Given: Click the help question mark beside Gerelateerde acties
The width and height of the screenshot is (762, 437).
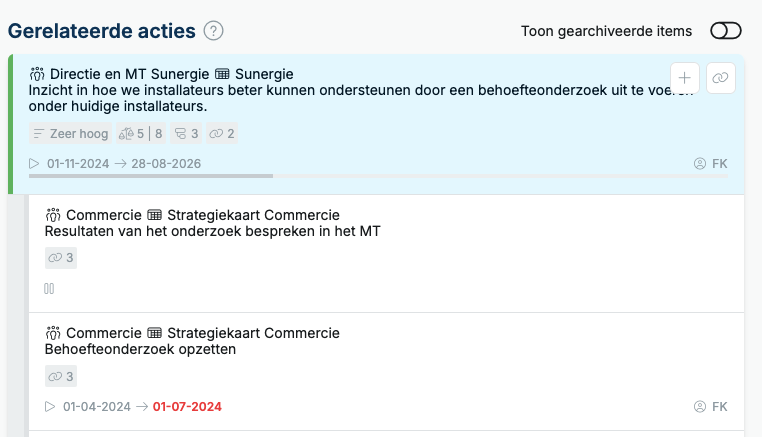Looking at the screenshot, I should tap(213, 31).
